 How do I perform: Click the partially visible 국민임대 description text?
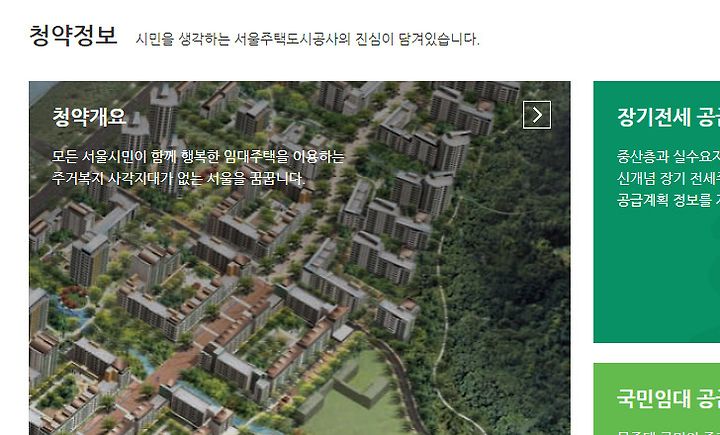point(668,432)
